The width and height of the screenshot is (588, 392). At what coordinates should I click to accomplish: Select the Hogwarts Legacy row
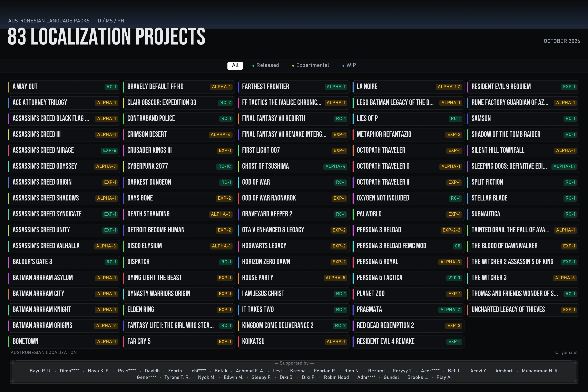294,246
